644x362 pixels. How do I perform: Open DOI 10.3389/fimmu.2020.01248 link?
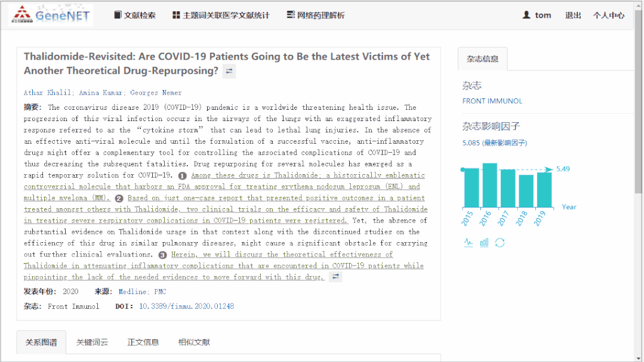186,306
